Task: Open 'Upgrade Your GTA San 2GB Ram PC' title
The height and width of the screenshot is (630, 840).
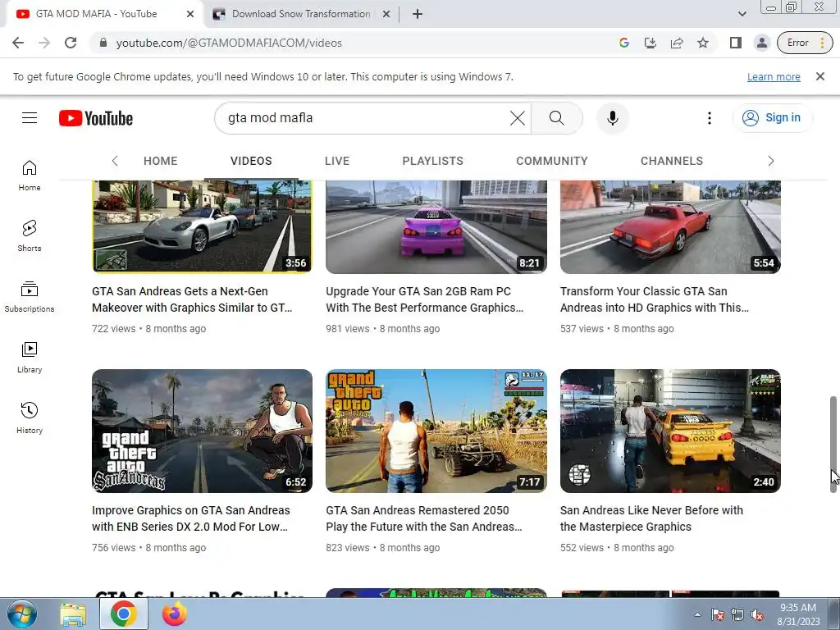Action: (424, 299)
